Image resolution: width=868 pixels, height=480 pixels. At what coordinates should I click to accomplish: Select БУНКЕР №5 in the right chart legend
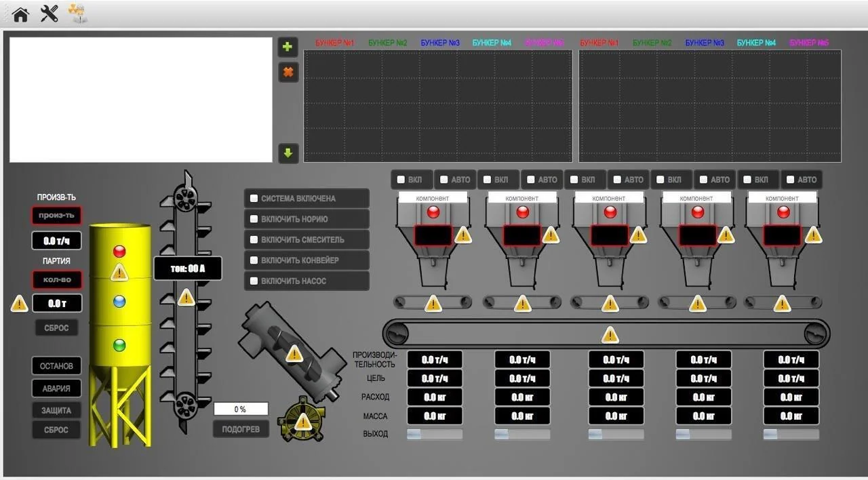(808, 42)
